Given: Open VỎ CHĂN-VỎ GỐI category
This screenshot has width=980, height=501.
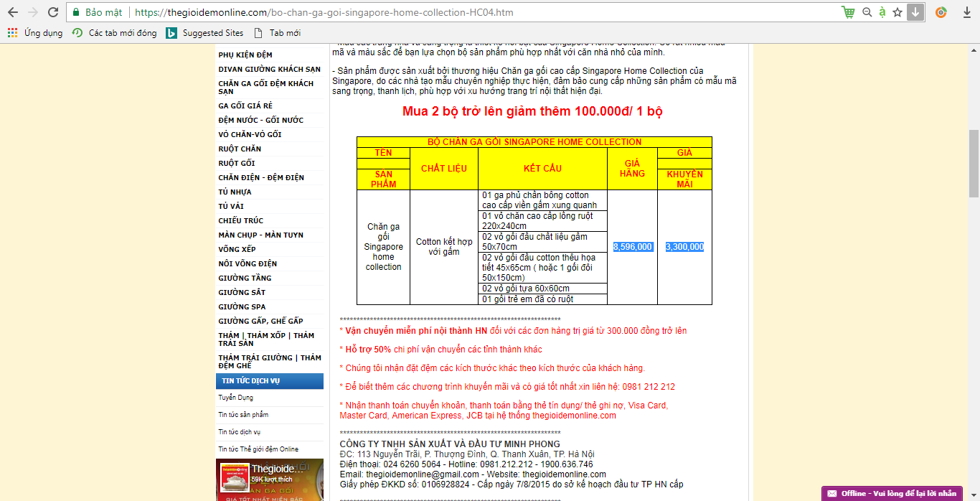Looking at the screenshot, I should click(x=250, y=135).
